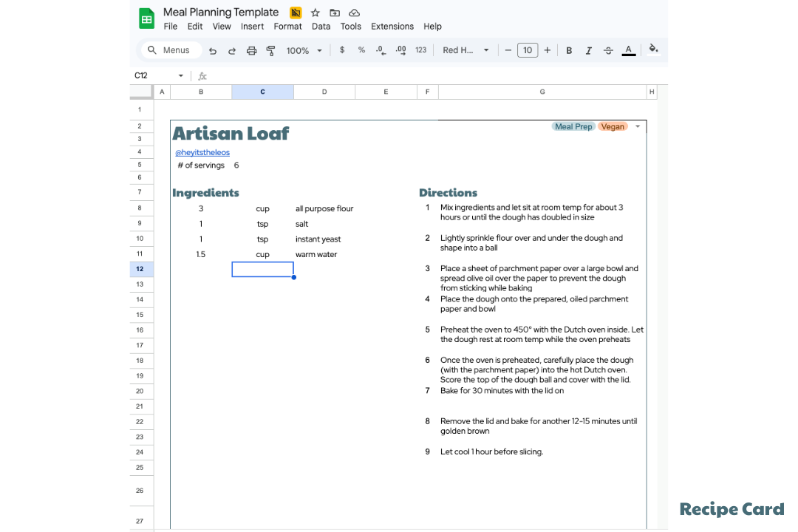Click the Meal Prep tag chip
The image size is (798, 532).
(x=573, y=126)
